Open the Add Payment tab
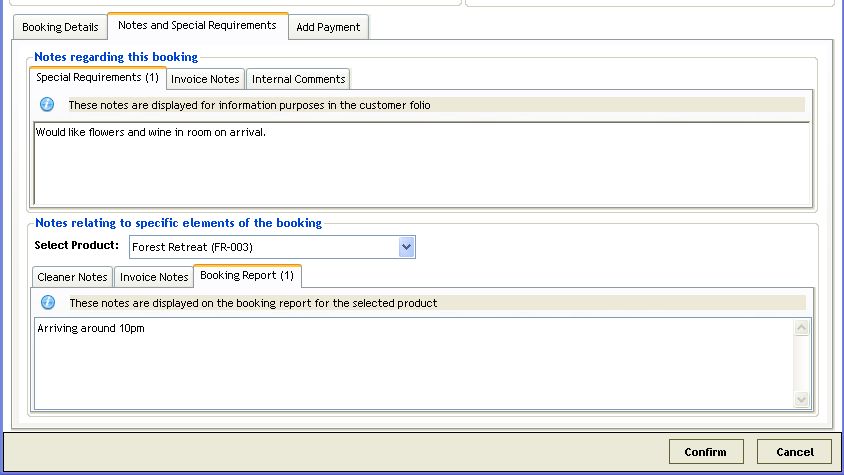 coord(328,27)
